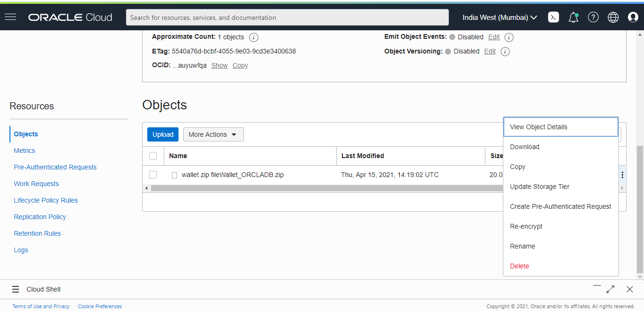Show info for Object Versioning
The image size is (644, 311).
point(505,51)
